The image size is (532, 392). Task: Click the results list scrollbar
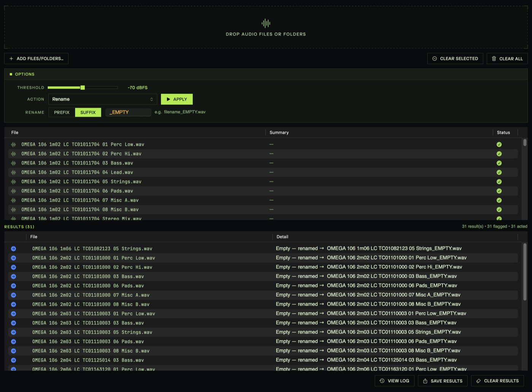pyautogui.click(x=525, y=272)
